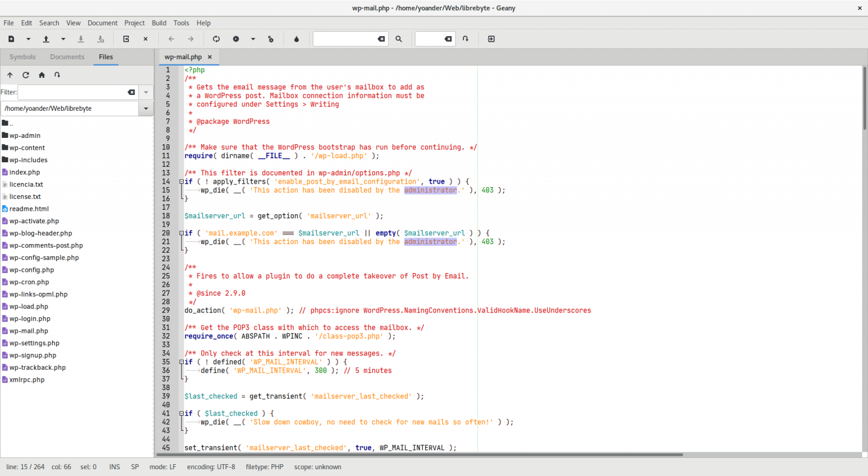Create a new file from the toolbar
This screenshot has height=476, width=868.
[x=11, y=38]
